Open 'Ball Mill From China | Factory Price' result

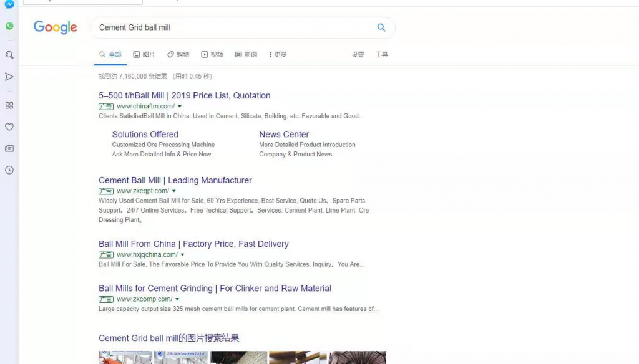click(x=193, y=244)
